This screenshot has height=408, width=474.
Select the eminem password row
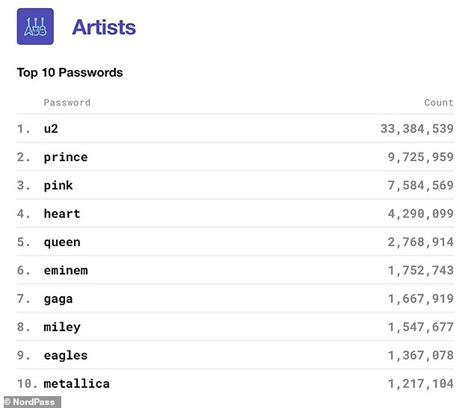235,270
